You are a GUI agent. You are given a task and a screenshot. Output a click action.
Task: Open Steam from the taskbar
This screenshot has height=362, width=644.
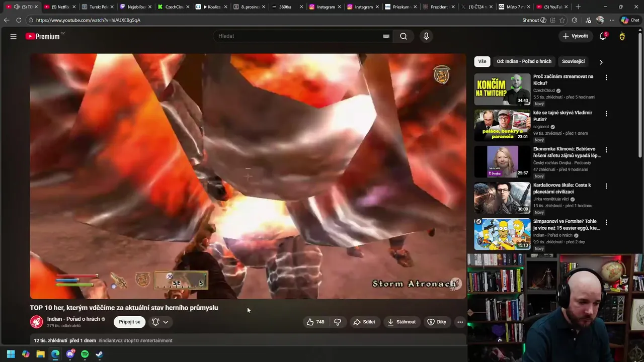pos(100,354)
